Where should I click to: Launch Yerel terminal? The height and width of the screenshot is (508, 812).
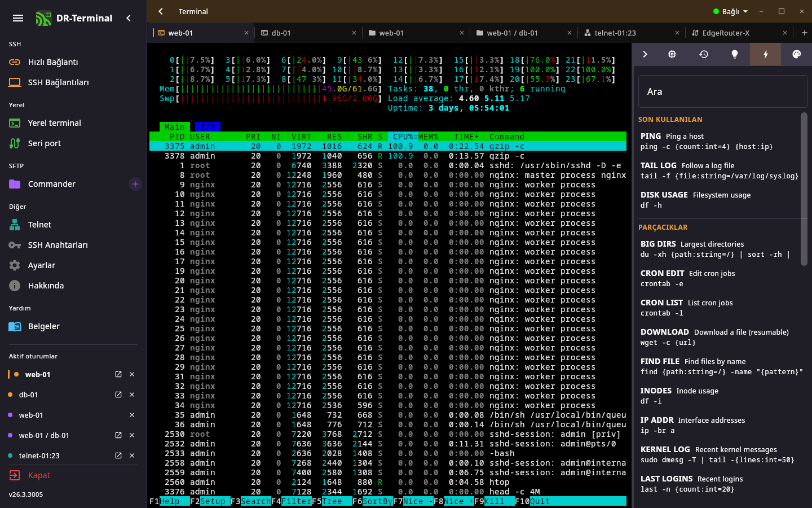[73, 123]
